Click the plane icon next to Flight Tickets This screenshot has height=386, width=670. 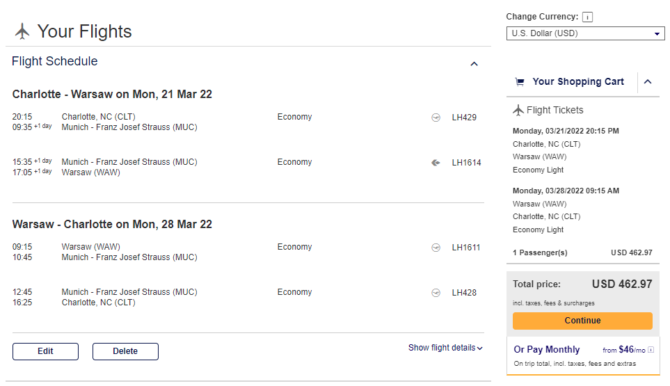(518, 110)
